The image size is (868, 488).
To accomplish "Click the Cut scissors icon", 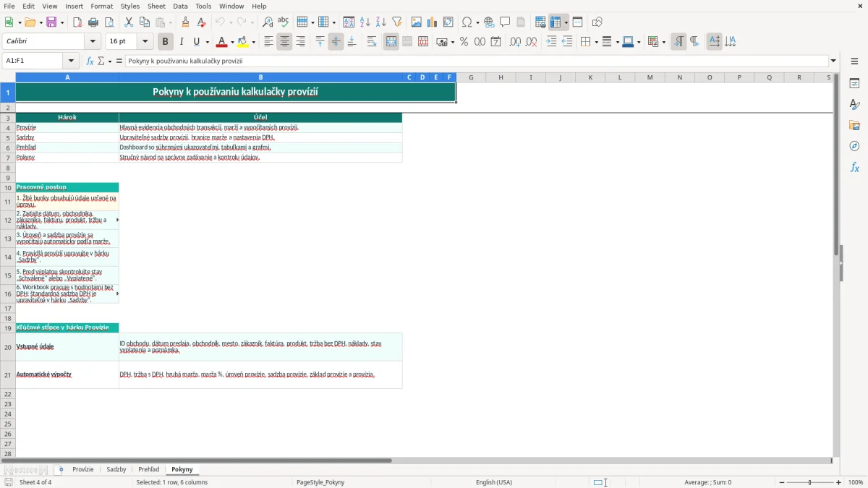I will click(x=129, y=22).
